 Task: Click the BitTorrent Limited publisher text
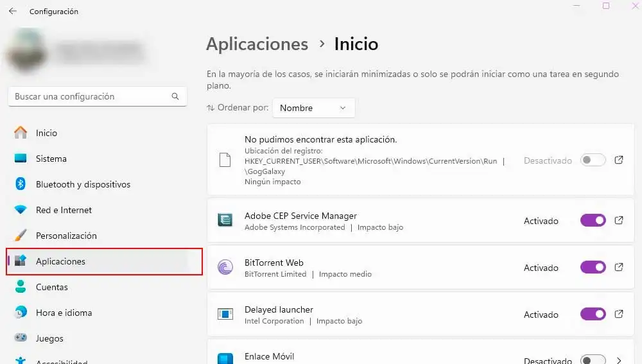[x=275, y=274]
